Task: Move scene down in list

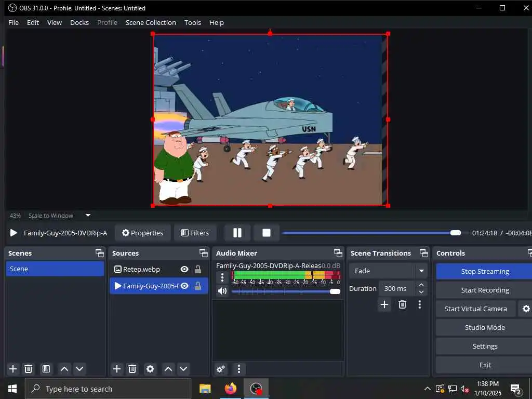Action: 79,369
